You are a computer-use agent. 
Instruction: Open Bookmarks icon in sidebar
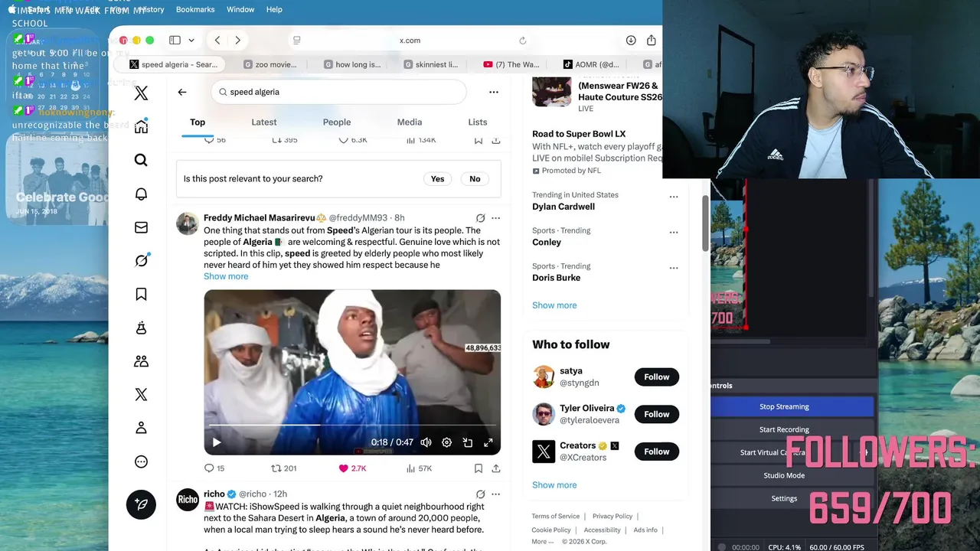[141, 295]
